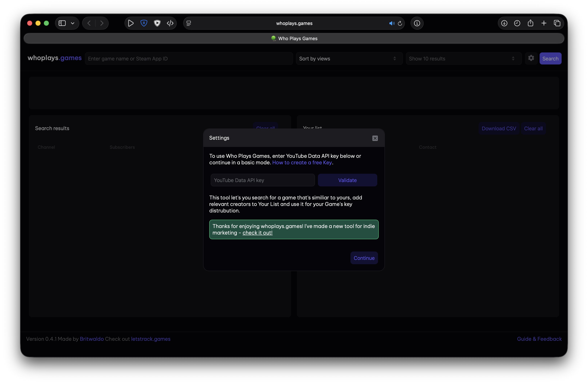Open the Britwaldo footer link

click(92, 339)
